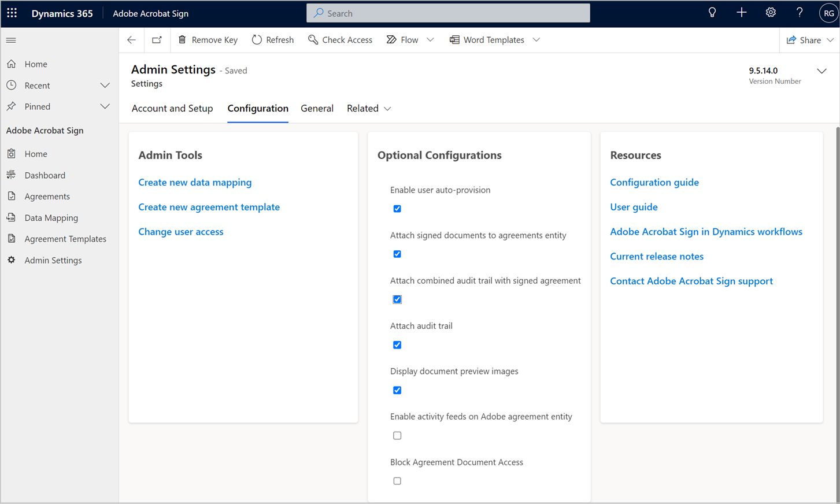The image size is (840, 504).
Task: Open the Flow dropdown arrow
Action: click(430, 40)
